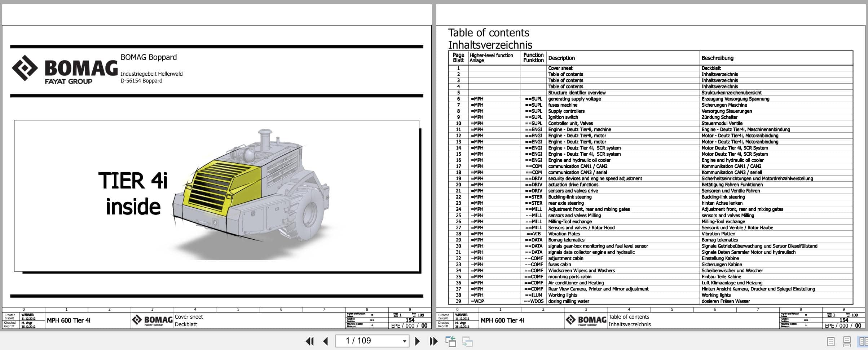Click 'signals gear-box monitoring and fuel level sensor'

(598, 246)
